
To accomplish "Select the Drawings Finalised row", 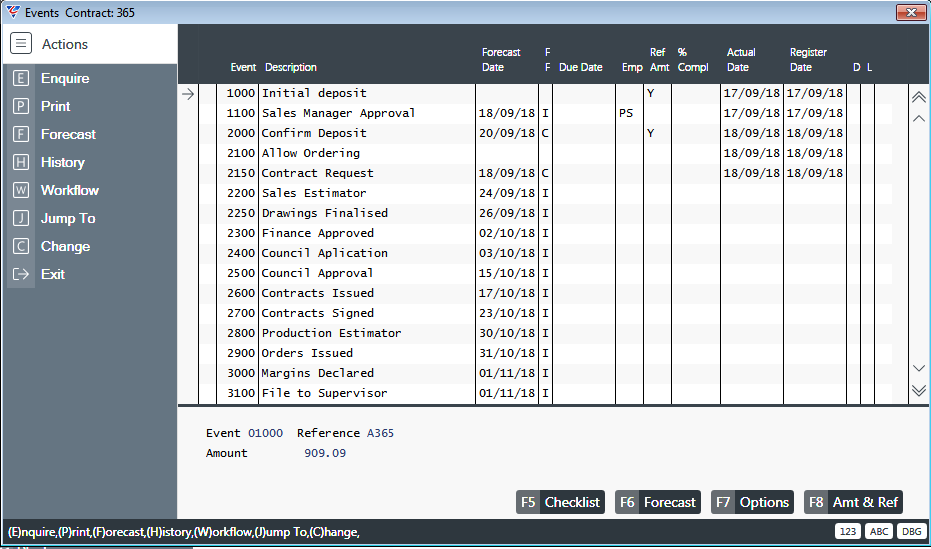I will point(544,213).
